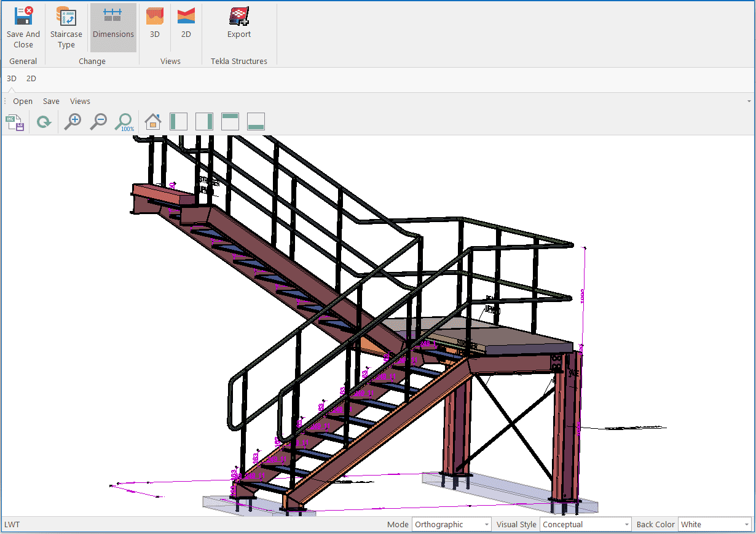Open the Views menu

(80, 102)
